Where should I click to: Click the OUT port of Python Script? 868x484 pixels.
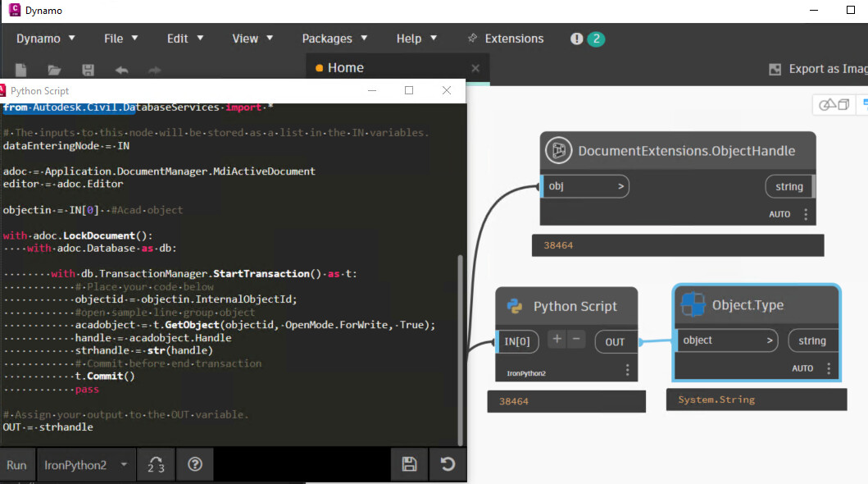coord(615,342)
